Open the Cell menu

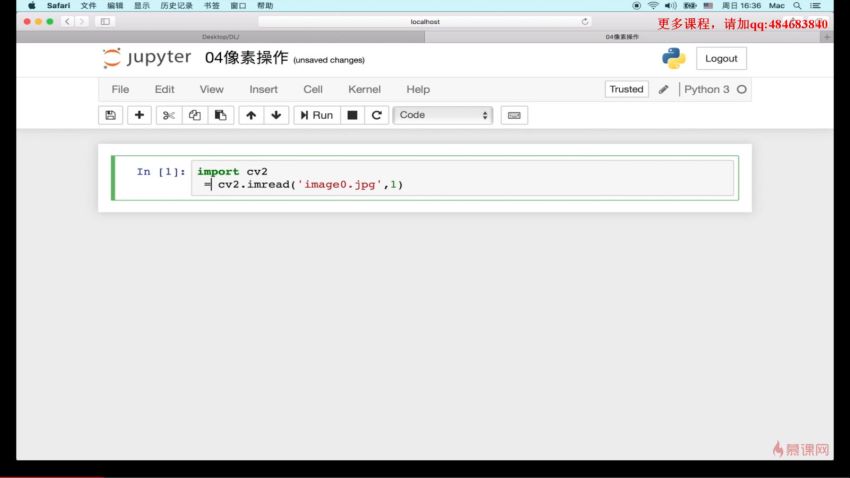pos(313,89)
